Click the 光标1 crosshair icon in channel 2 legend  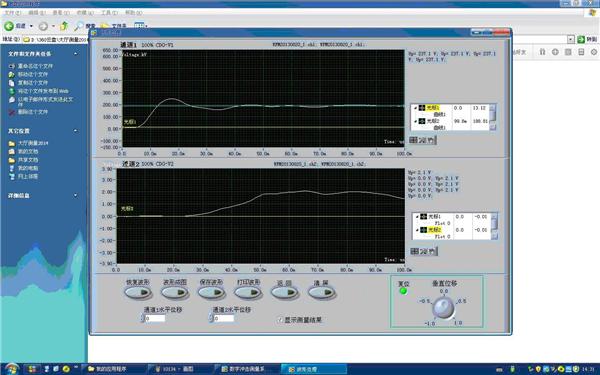pos(423,217)
